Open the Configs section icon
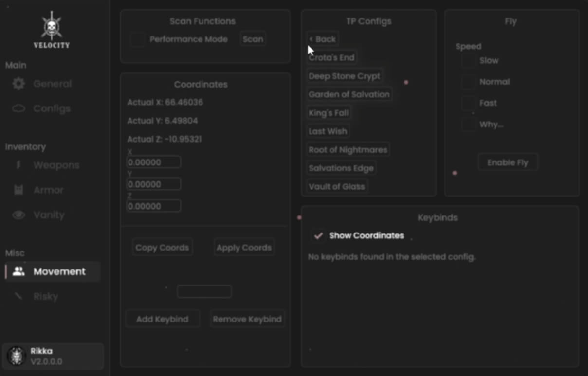The image size is (588, 376). point(18,108)
